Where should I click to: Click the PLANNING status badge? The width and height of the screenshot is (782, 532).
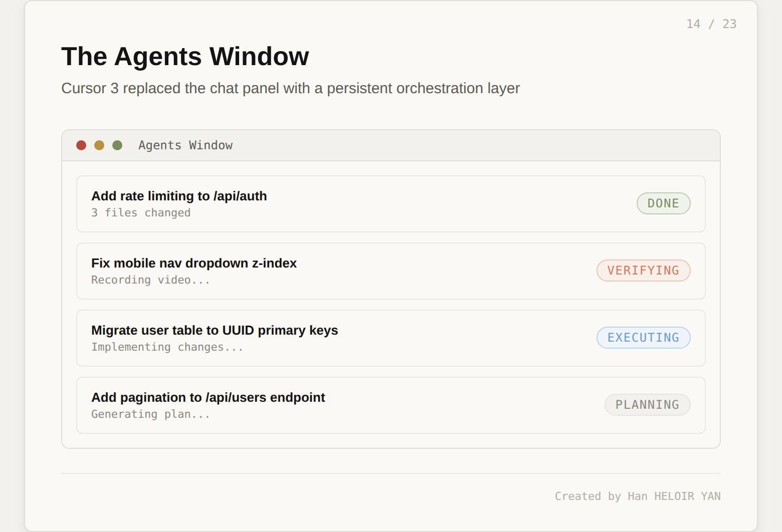pyautogui.click(x=647, y=405)
